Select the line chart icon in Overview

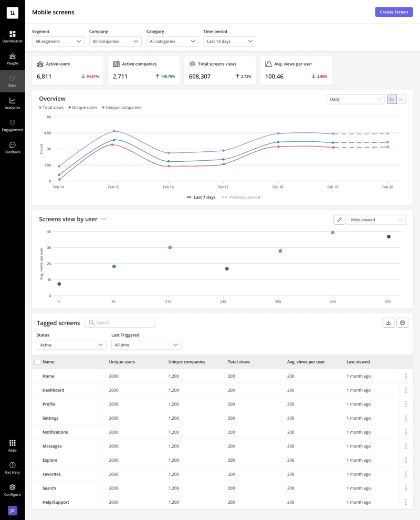pyautogui.click(x=392, y=99)
